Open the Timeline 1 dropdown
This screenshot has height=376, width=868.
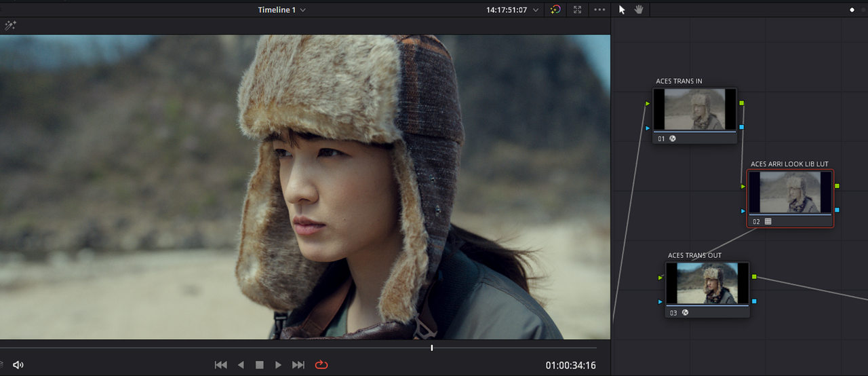tap(281, 10)
